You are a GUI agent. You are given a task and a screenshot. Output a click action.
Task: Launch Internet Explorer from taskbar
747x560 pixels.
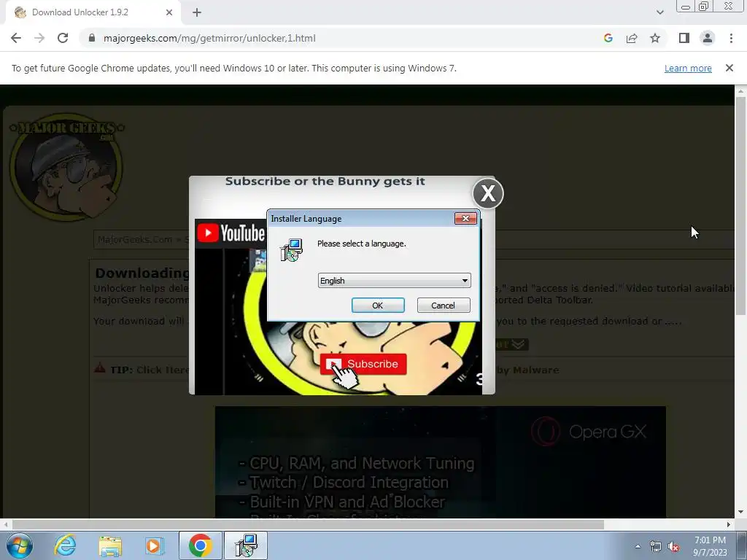pos(65,545)
